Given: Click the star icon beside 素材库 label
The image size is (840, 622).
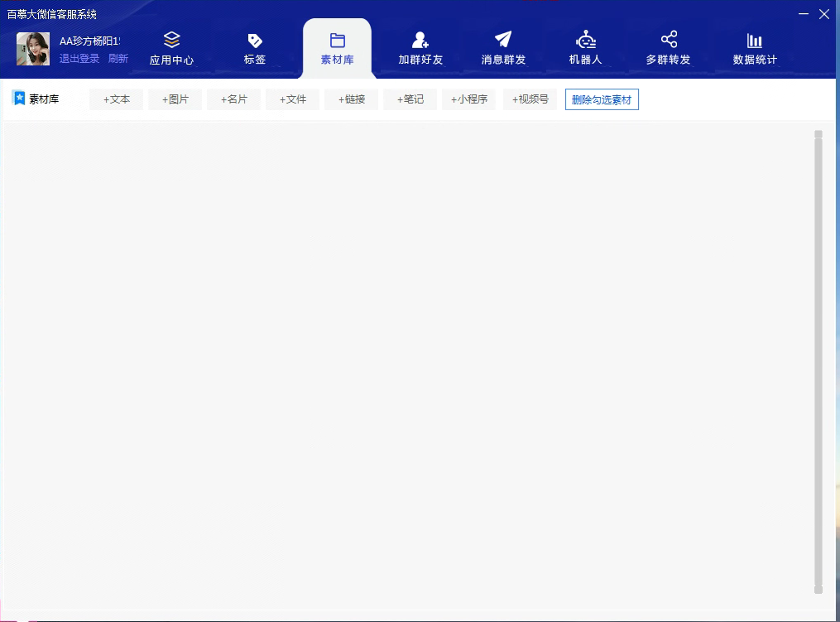Looking at the screenshot, I should tap(20, 99).
